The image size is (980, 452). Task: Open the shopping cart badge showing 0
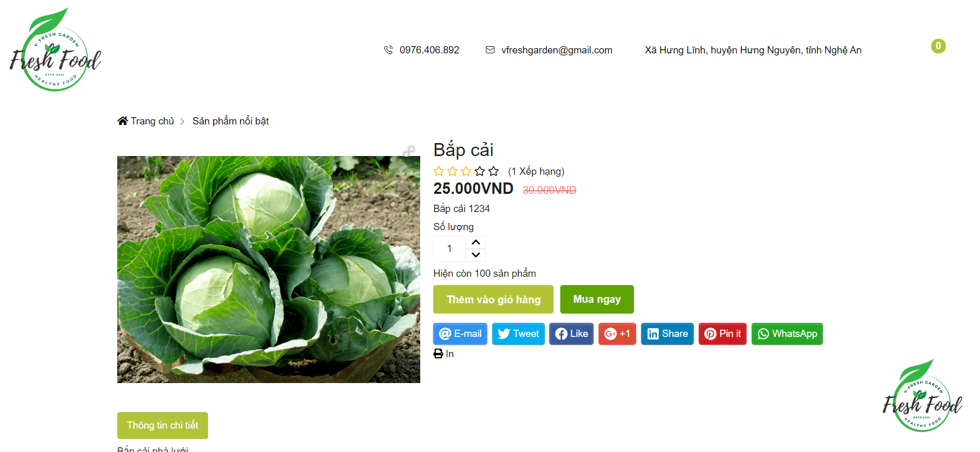(x=938, y=46)
